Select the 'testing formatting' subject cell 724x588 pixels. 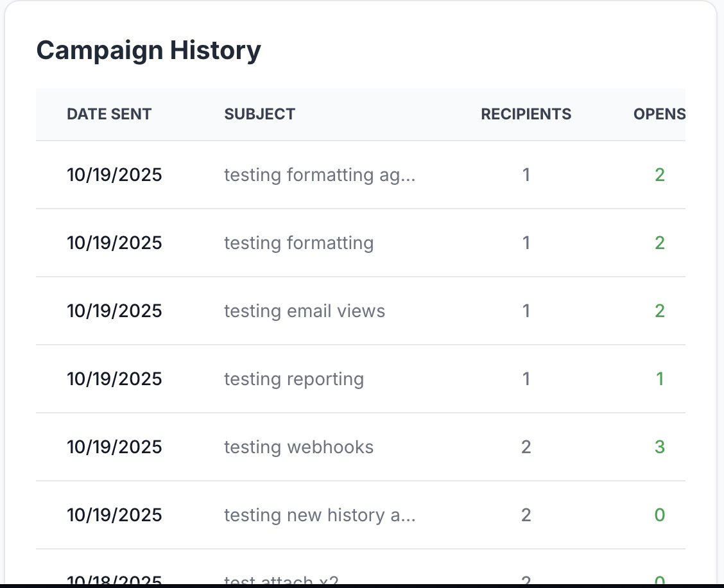(x=298, y=243)
